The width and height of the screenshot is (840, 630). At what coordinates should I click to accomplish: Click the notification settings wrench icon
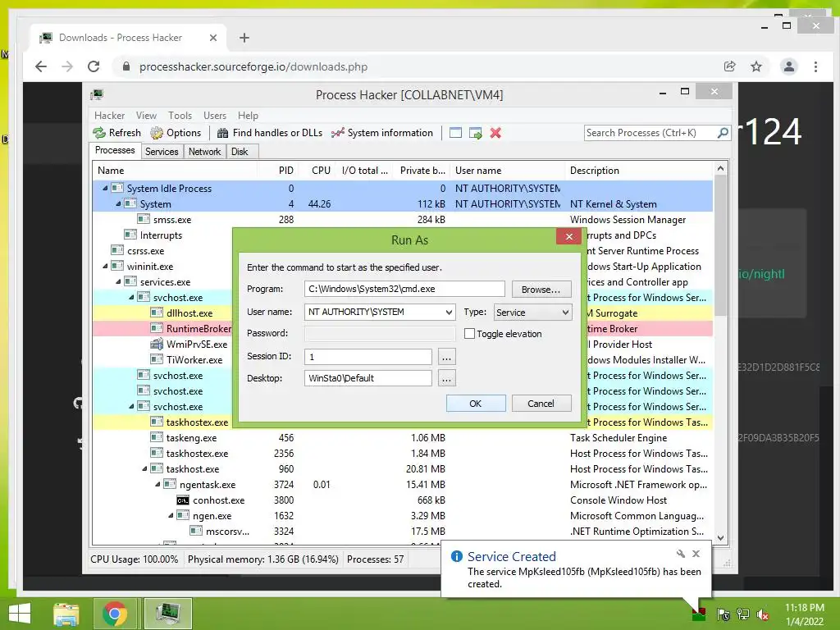tap(680, 554)
